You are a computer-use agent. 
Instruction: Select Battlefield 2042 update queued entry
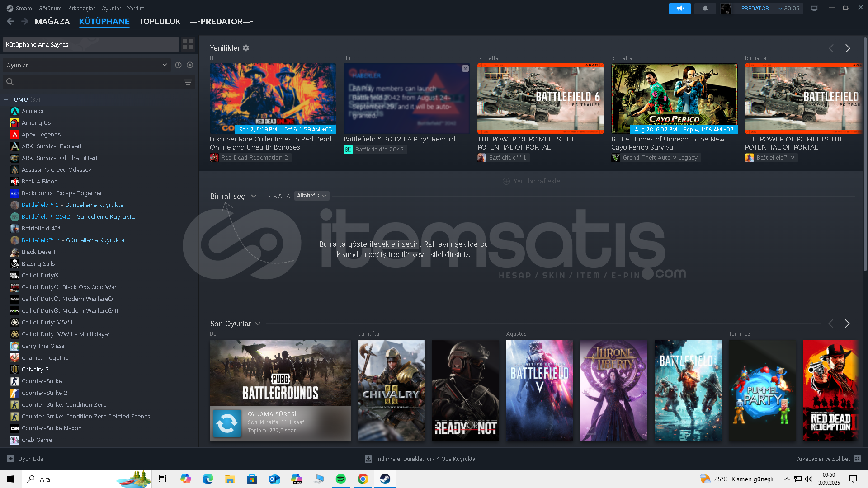click(x=78, y=217)
